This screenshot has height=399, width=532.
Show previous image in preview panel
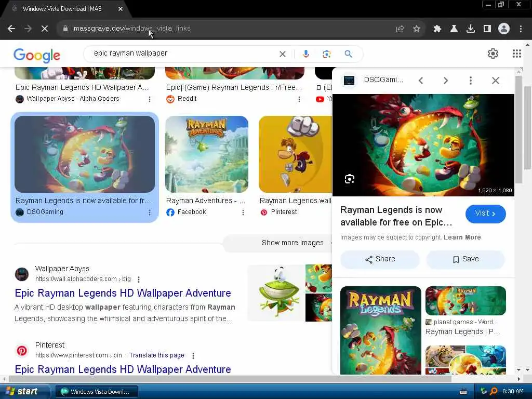click(x=421, y=81)
